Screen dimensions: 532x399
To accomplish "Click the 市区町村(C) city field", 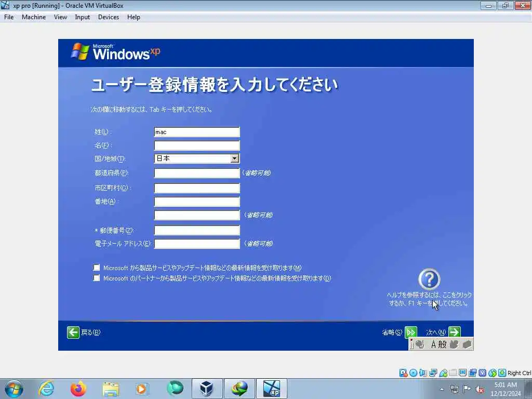I will 197,188.
